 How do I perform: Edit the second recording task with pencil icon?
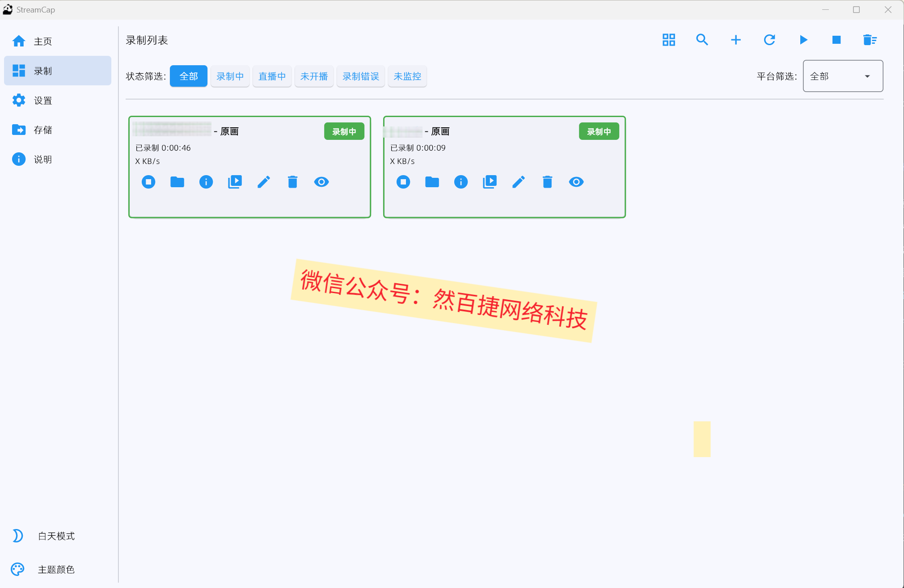518,182
